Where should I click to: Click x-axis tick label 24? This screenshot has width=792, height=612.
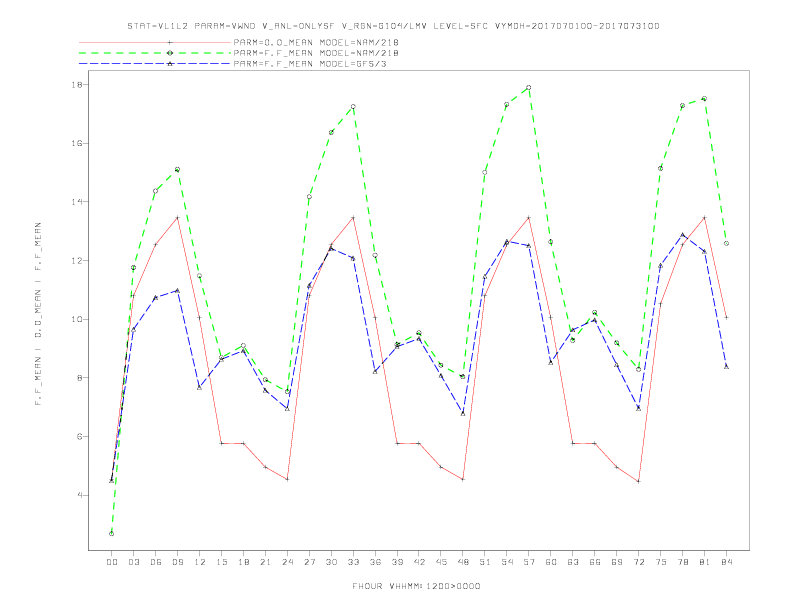coord(287,562)
